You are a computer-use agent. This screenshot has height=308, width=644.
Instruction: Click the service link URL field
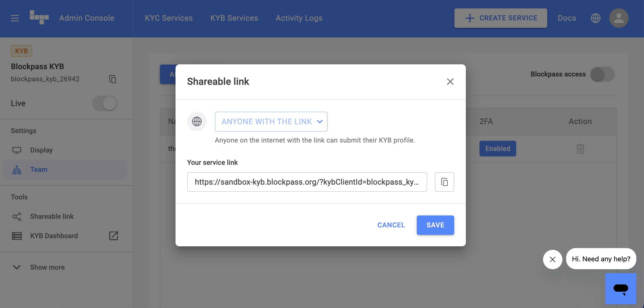pos(307,182)
